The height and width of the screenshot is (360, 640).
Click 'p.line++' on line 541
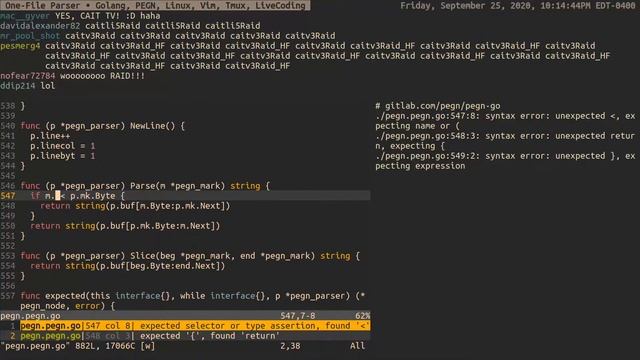click(x=50, y=136)
